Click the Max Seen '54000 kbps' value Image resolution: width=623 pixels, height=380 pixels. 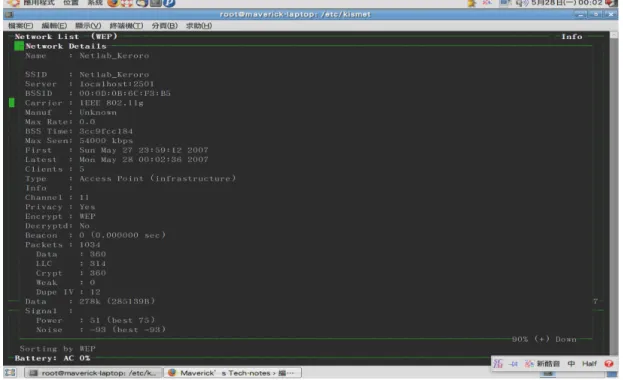106,141
